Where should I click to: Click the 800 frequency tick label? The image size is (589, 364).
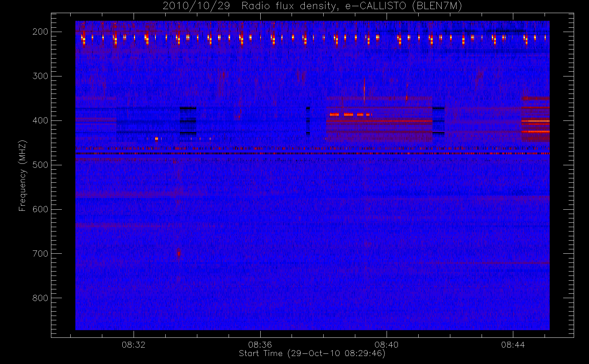click(40, 298)
